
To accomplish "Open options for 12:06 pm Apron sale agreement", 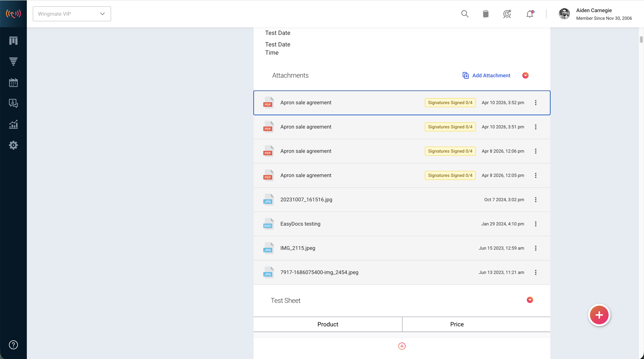I will click(x=536, y=151).
